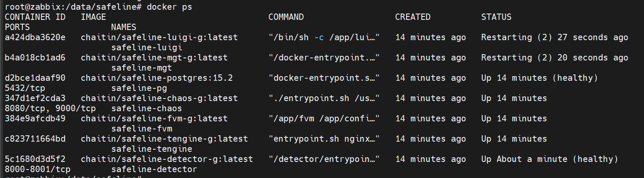Image resolution: width=644 pixels, height=178 pixels.
Task: Click container ID d2bce1daaf90
Action: click(x=35, y=78)
